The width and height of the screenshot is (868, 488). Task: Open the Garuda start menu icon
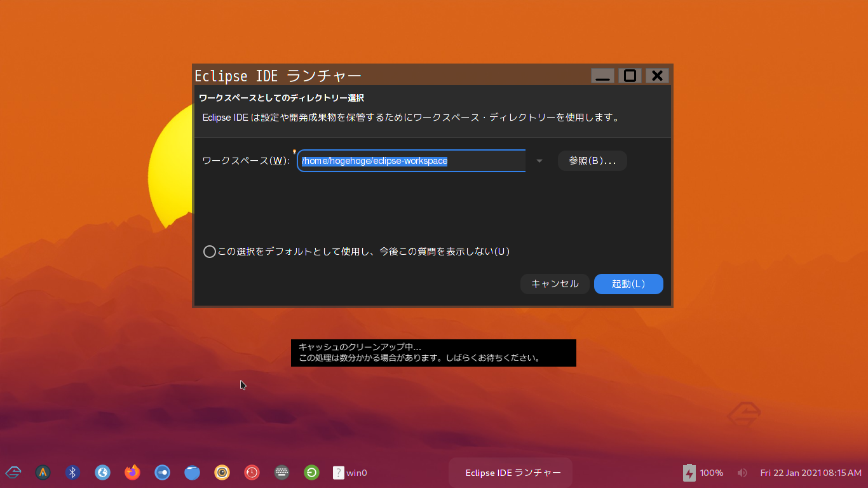[x=13, y=472]
